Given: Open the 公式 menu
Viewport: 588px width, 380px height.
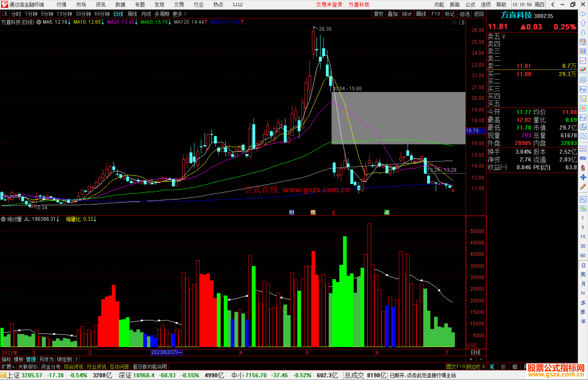Looking at the screenshot, I should click(470, 5).
